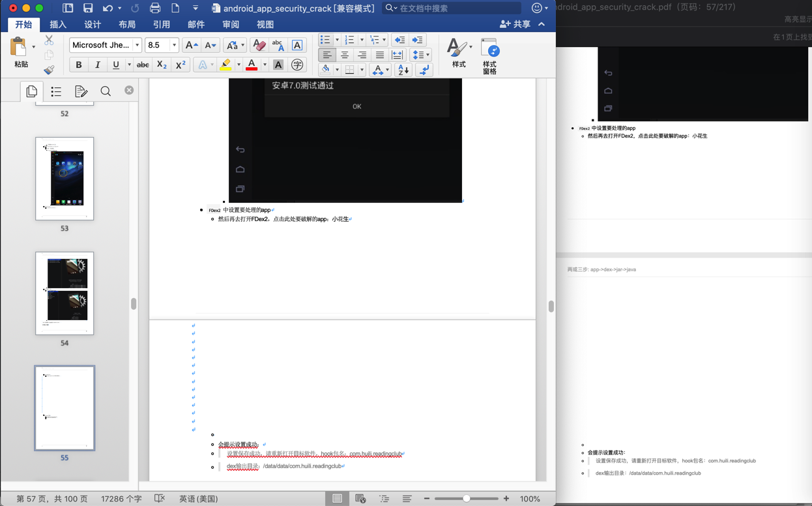812x506 pixels.
Task: Open the search magnifier tab in sidebar
Action: click(x=106, y=91)
